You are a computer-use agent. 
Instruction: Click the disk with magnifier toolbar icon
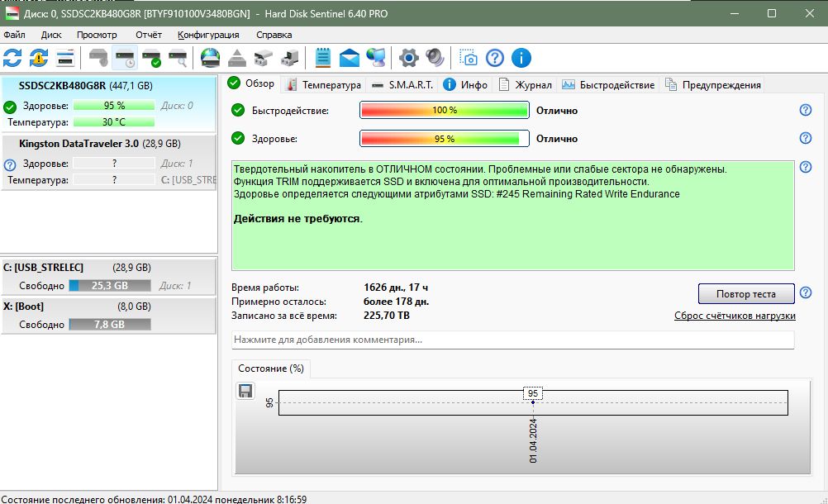point(178,58)
